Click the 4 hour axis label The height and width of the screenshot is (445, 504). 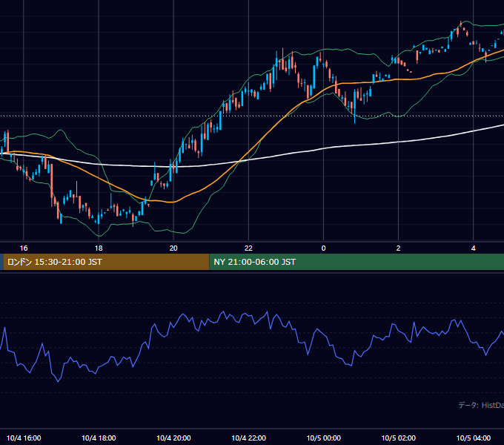(x=473, y=248)
